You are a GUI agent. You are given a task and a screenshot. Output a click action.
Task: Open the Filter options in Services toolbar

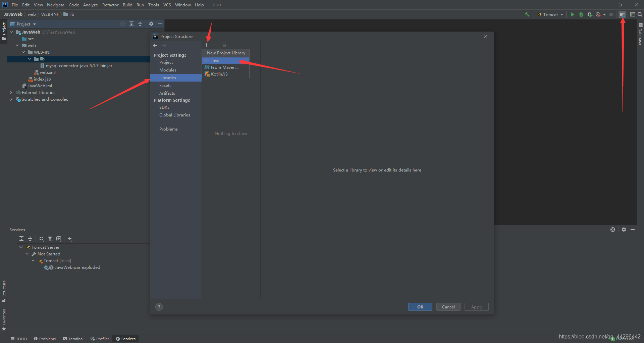point(50,239)
